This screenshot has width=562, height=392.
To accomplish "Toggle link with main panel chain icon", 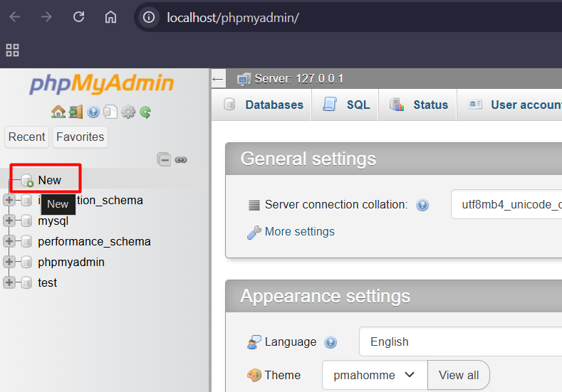I will pos(181,159).
